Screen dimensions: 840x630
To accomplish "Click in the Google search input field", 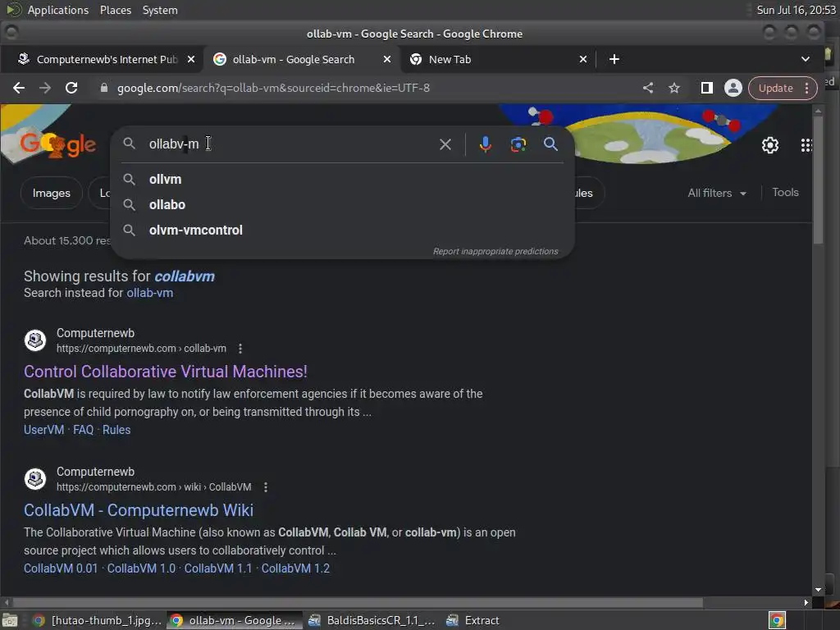I will pos(290,144).
